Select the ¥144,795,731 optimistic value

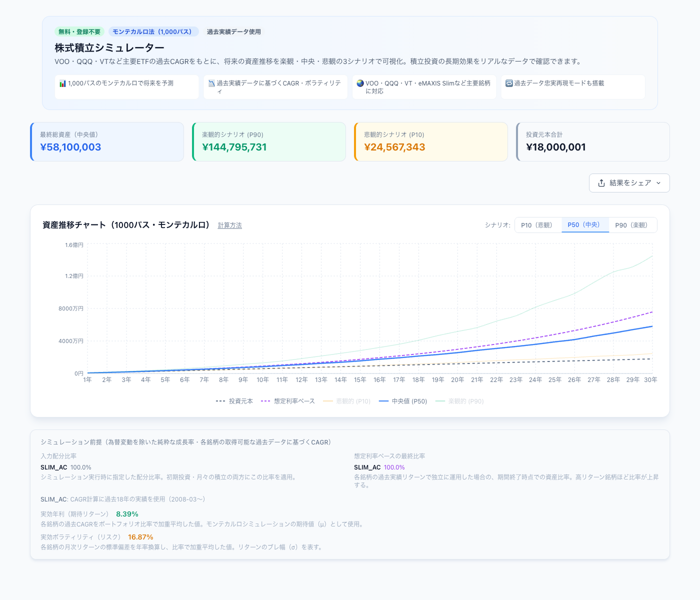coord(234,147)
